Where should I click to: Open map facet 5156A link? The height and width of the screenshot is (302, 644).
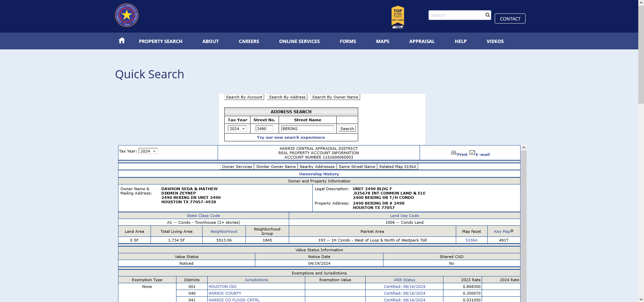(x=471, y=240)
